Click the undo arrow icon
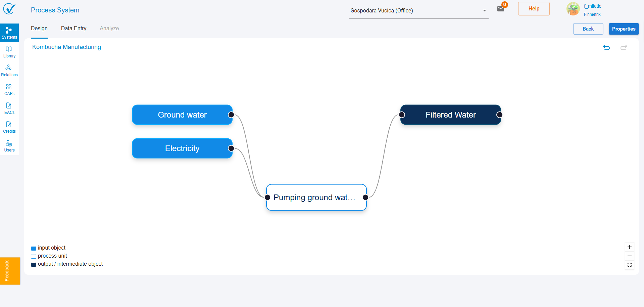This screenshot has height=307, width=644. click(x=606, y=47)
